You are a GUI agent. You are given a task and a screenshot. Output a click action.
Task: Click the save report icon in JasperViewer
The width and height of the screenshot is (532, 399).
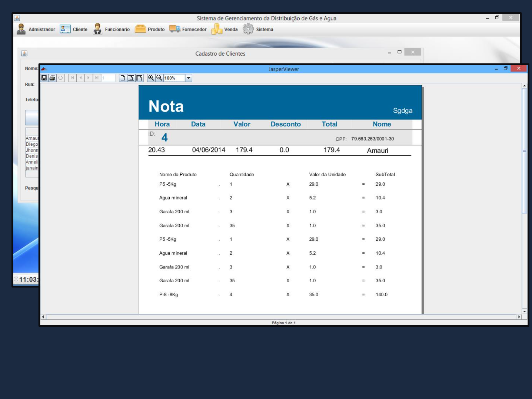44,78
